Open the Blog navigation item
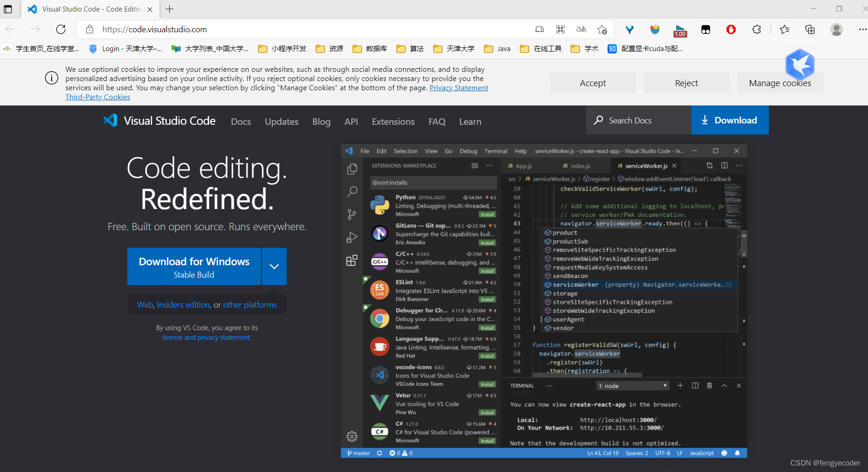The width and height of the screenshot is (868, 472). click(321, 122)
